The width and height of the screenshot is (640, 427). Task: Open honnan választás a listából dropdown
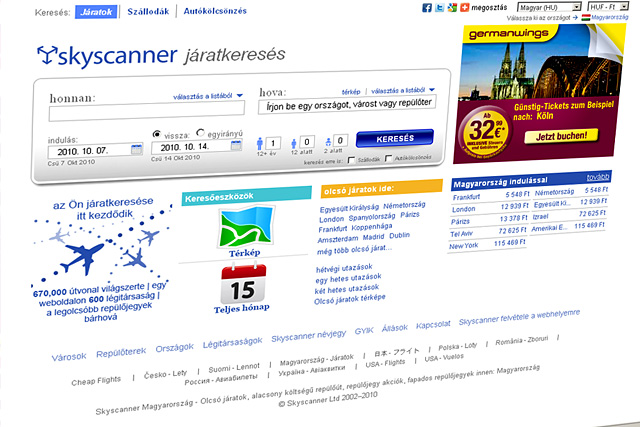click(208, 96)
